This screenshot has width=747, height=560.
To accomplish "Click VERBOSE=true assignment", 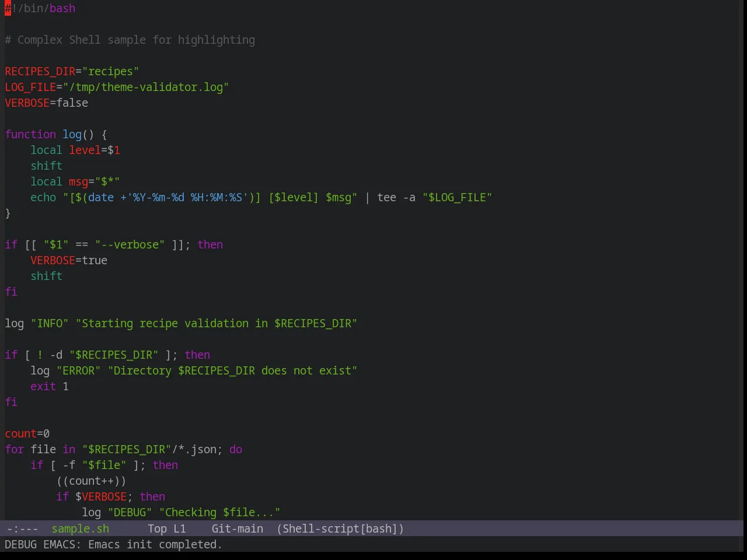I will 69,260.
